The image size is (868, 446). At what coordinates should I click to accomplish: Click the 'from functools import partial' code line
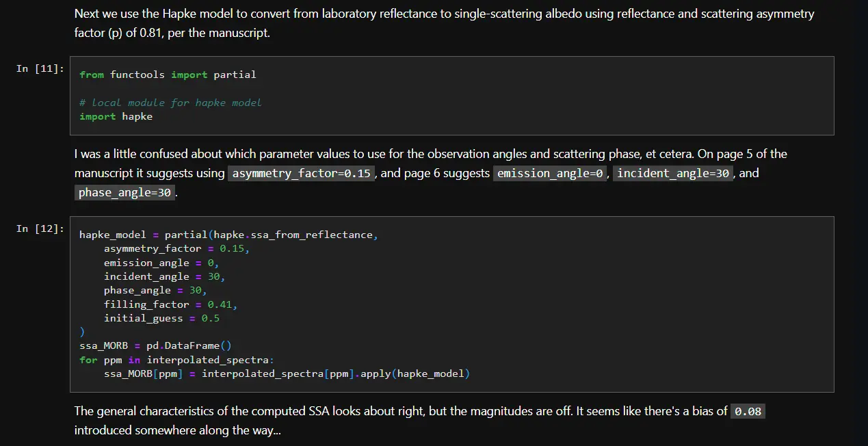[168, 75]
